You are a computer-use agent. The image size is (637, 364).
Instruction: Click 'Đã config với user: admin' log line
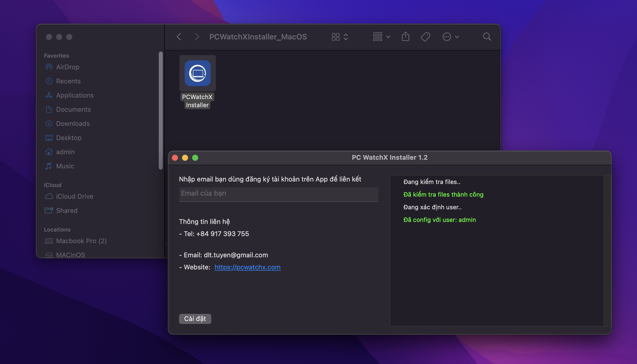click(x=440, y=220)
